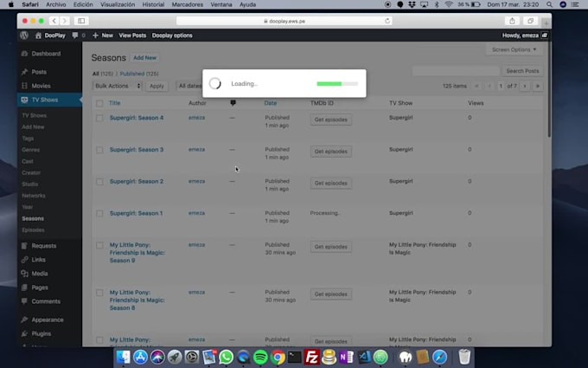This screenshot has height=368, width=588.
Task: Click Safari's share icon
Action: [512, 21]
